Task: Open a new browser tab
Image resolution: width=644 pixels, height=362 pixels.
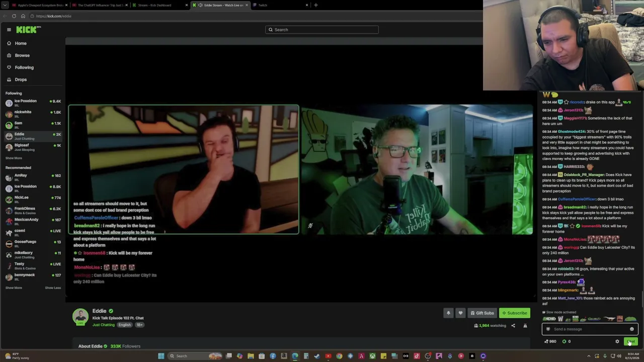Action: (316, 5)
